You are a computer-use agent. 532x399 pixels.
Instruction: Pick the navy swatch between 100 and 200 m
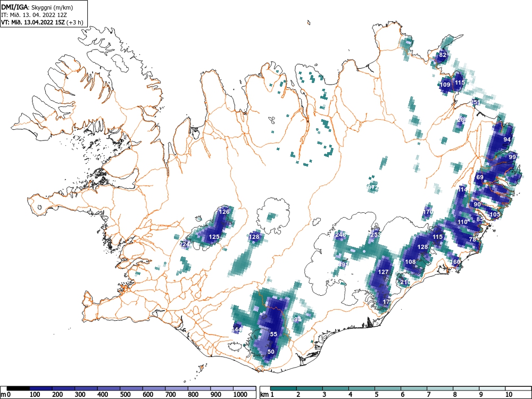pyautogui.click(x=41, y=388)
